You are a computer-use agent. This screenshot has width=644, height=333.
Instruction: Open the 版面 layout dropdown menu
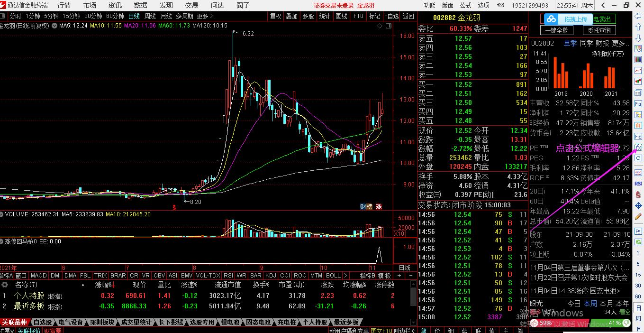click(x=447, y=5)
